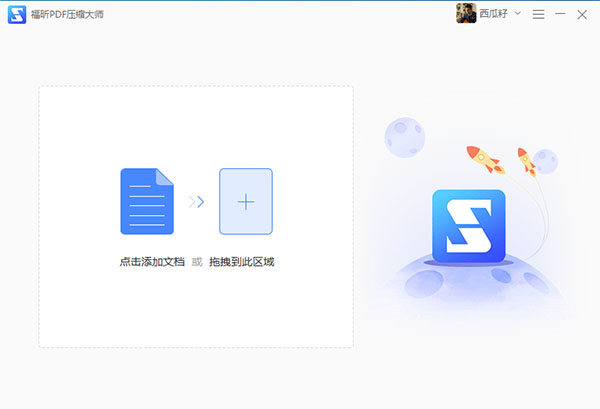The width and height of the screenshot is (600, 409).
Task: Open the hamburger main menu
Action: click(x=539, y=15)
